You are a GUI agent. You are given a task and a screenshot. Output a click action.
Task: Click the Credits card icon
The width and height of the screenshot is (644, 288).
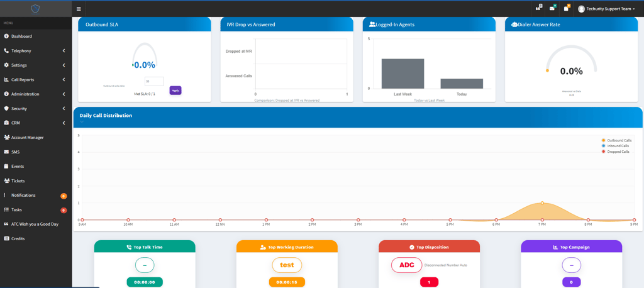pos(6,238)
